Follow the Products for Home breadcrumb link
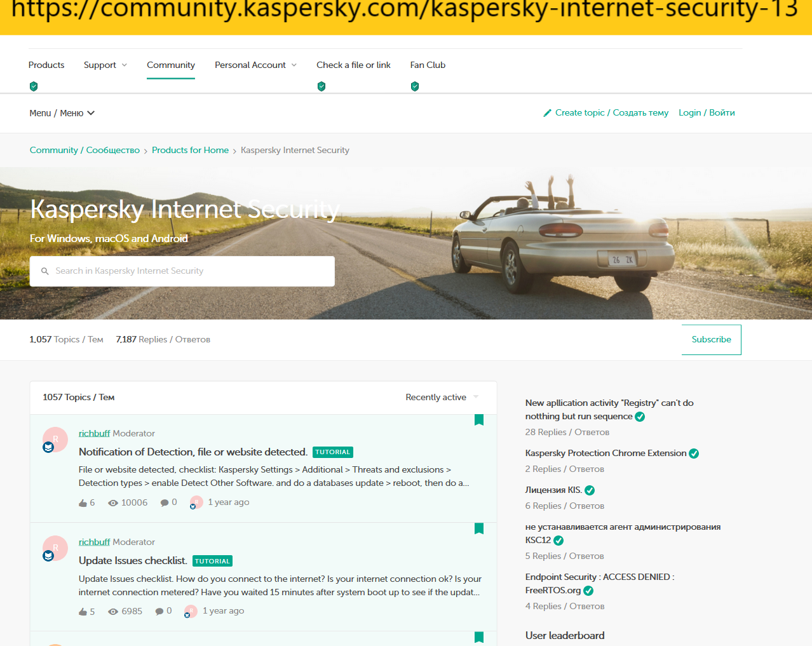 pyautogui.click(x=190, y=151)
